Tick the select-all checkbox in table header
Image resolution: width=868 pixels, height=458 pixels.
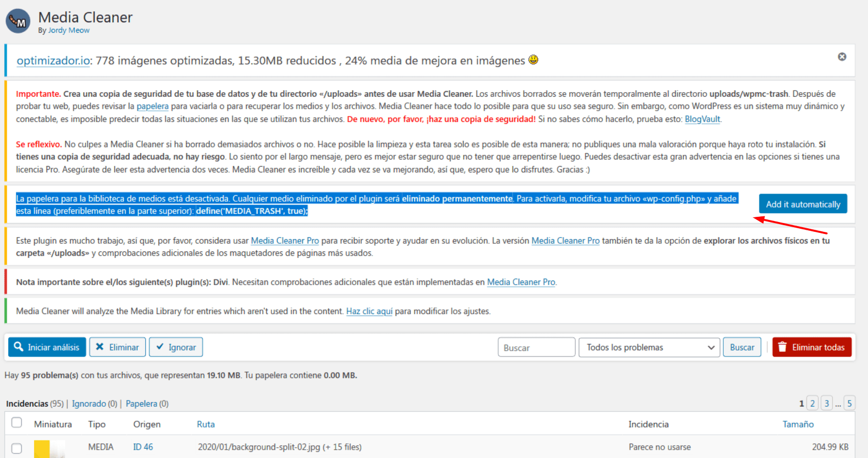coord(17,423)
